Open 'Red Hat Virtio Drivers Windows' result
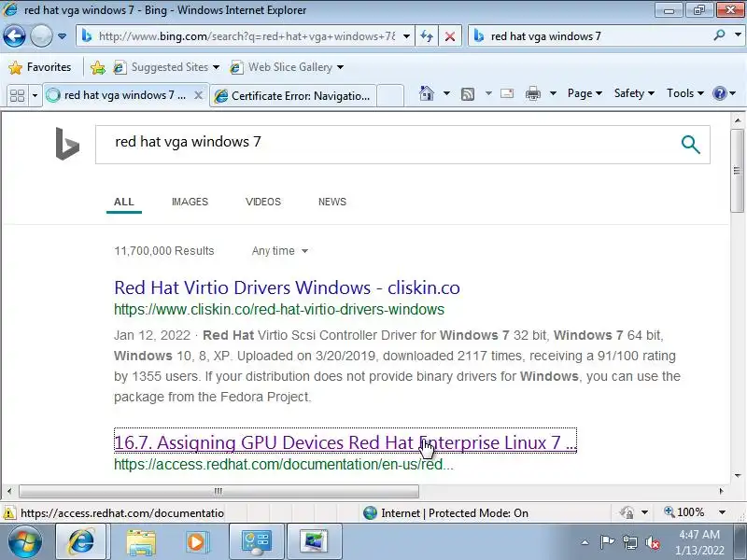747x560 pixels. coord(287,287)
